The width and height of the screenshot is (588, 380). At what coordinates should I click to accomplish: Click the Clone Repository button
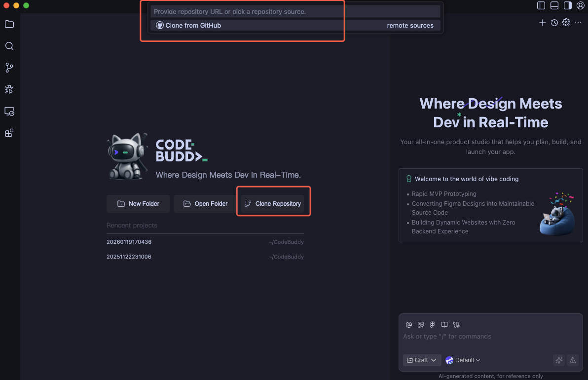point(273,204)
